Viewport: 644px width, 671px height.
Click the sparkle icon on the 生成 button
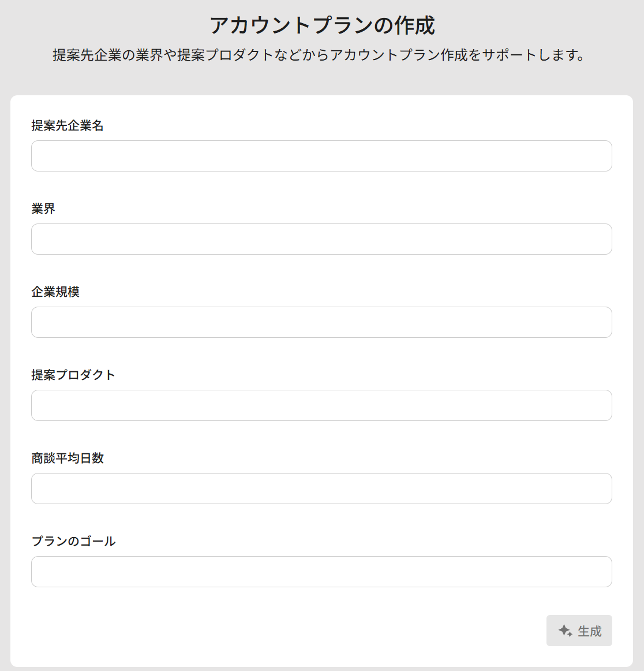(566, 631)
